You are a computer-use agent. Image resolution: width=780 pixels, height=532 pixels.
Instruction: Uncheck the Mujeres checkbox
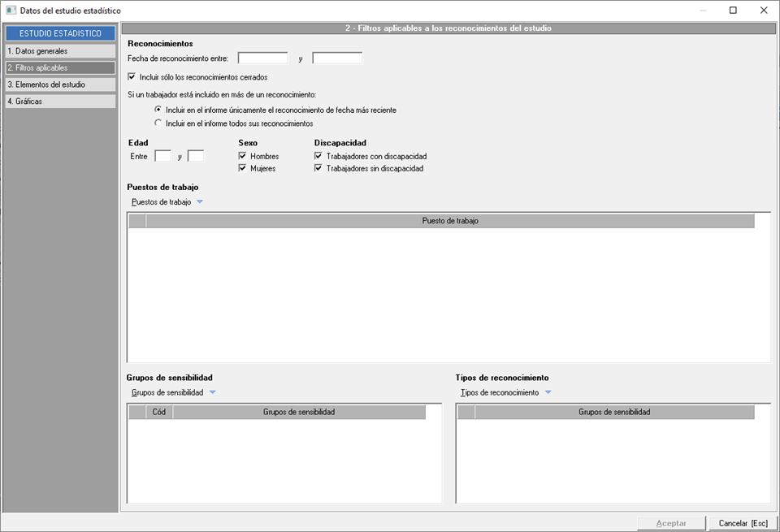click(242, 168)
